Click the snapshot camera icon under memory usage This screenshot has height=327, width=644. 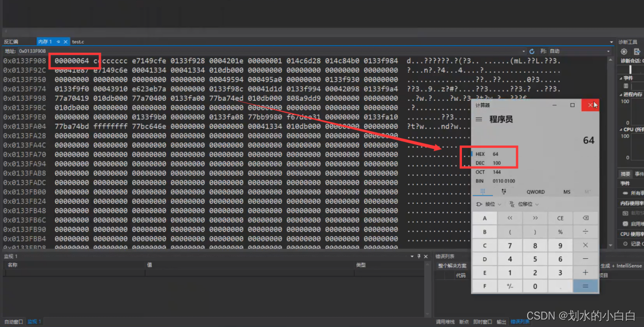(625, 213)
